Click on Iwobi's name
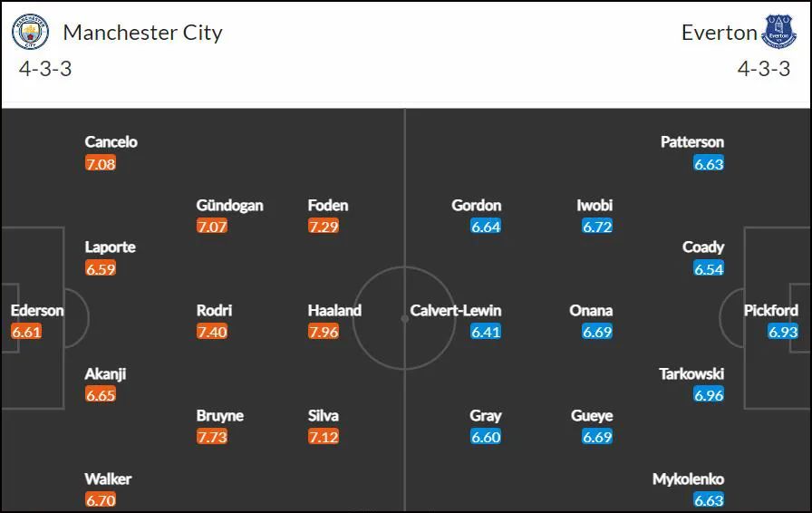The width and height of the screenshot is (812, 513). tap(594, 205)
